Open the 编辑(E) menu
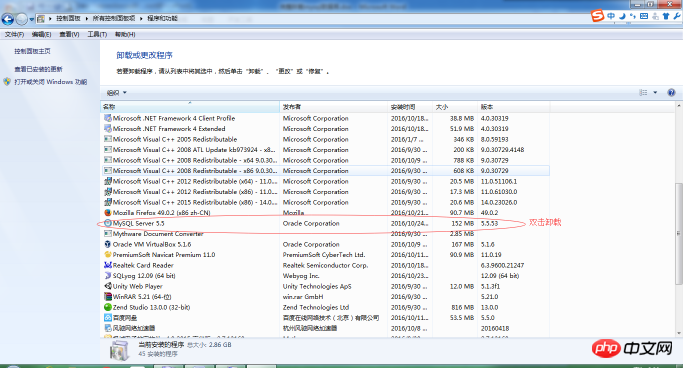Viewport: 683px width, 368px height. pos(41,34)
